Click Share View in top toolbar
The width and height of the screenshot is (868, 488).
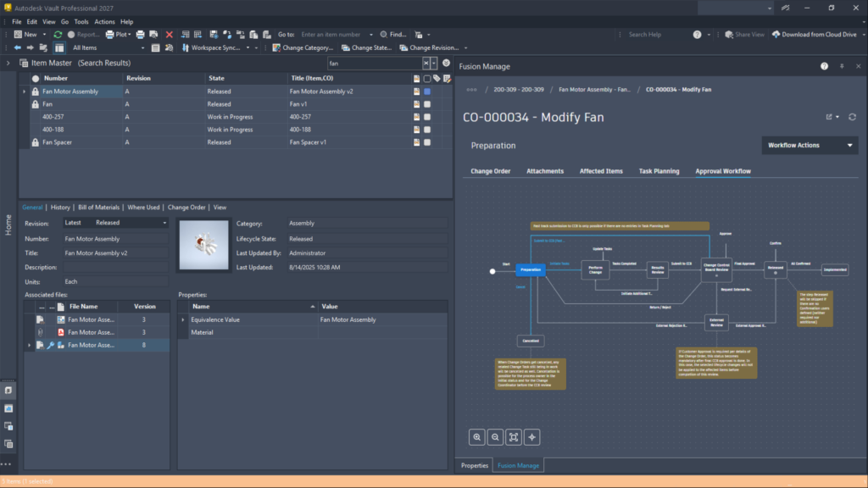(744, 34)
